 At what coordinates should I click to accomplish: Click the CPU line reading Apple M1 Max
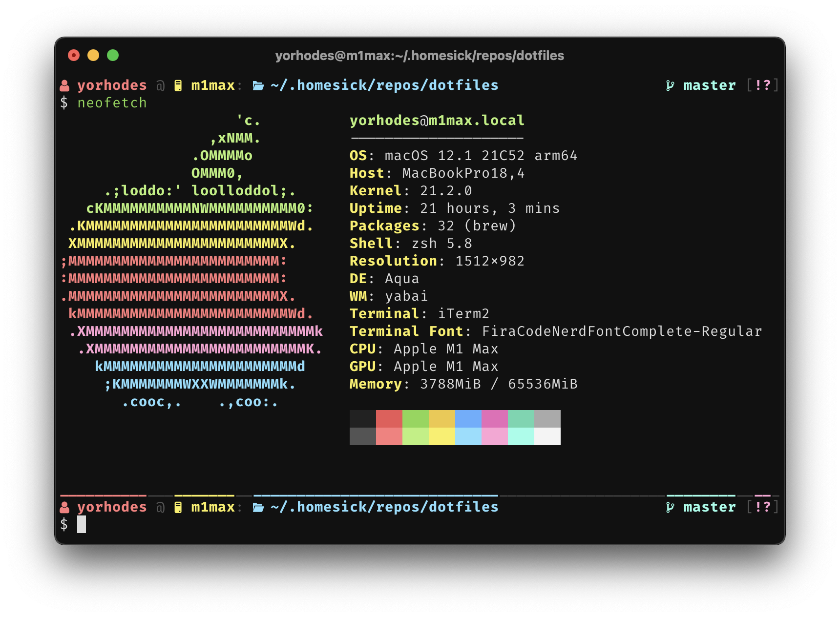(424, 349)
